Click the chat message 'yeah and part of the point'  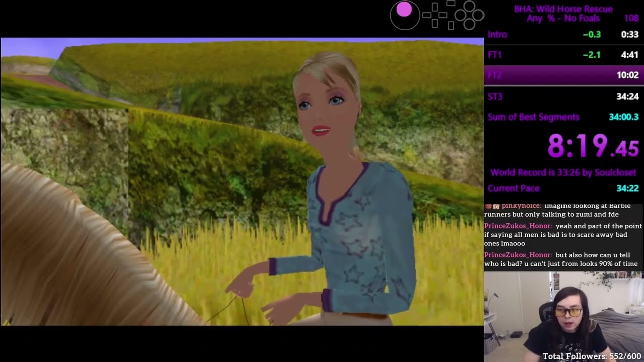point(599,226)
